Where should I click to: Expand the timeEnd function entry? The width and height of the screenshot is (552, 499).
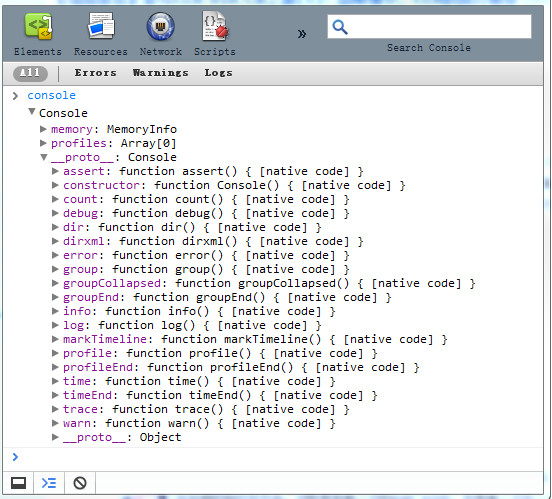coord(55,395)
